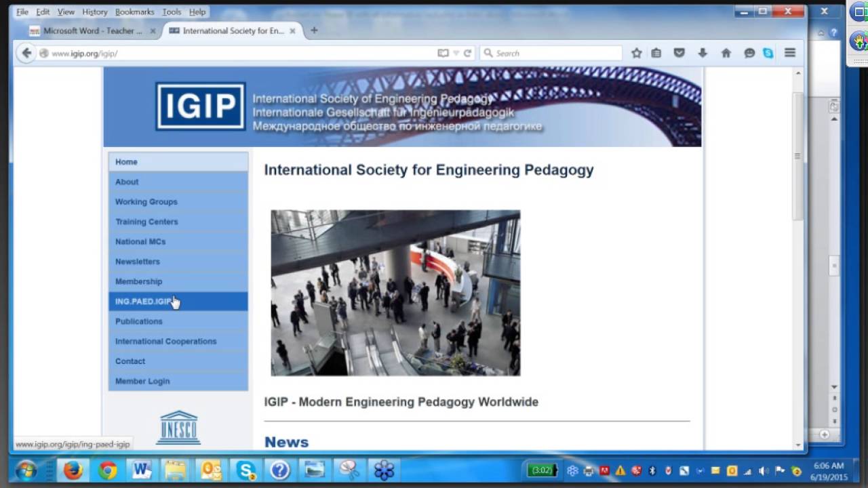Reload the page with the refresh icon

467,53
